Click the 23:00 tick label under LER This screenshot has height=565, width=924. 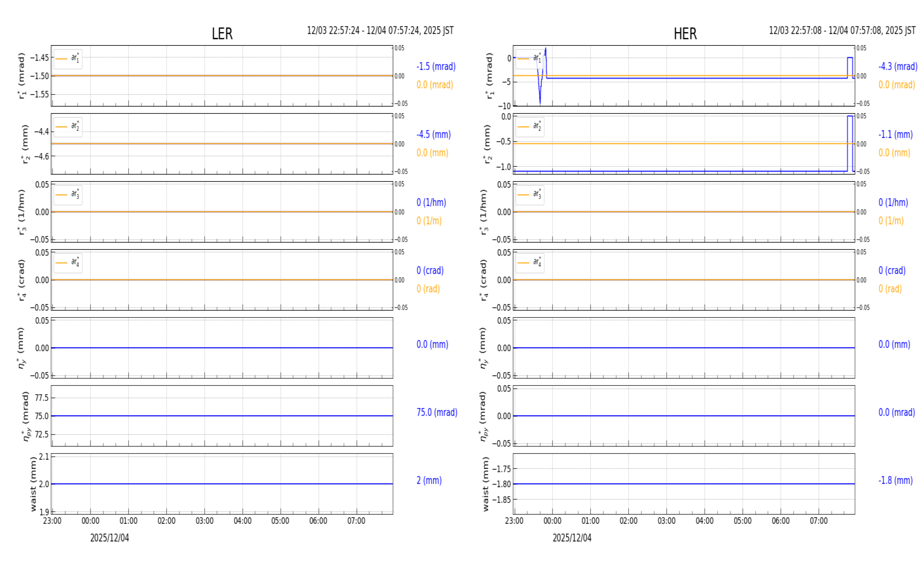pyautogui.click(x=52, y=521)
